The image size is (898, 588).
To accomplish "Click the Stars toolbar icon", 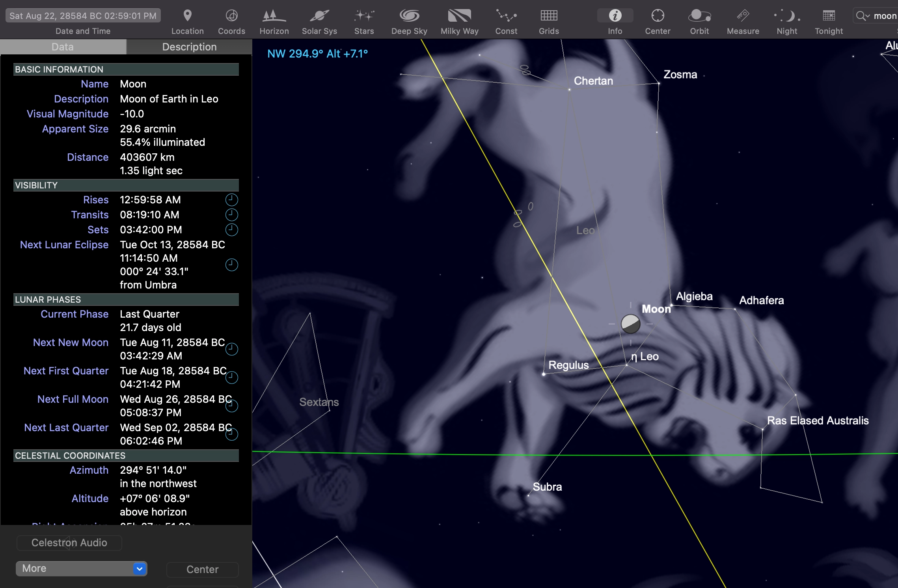I will [364, 16].
